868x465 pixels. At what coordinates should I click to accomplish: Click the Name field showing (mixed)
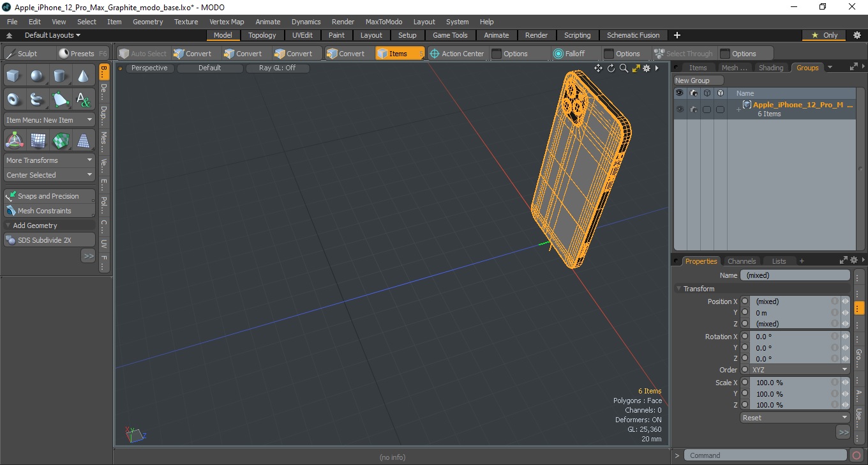(x=795, y=275)
